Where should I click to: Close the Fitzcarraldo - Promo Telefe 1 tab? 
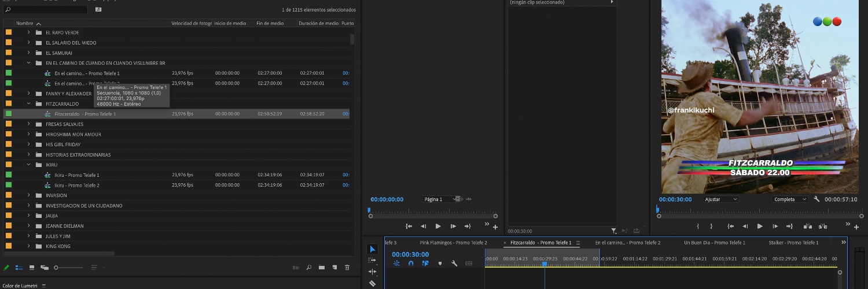click(505, 243)
